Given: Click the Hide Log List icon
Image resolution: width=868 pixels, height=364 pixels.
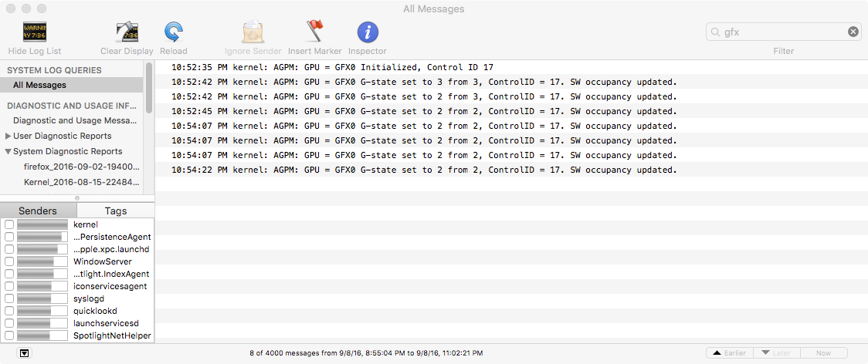Looking at the screenshot, I should [34, 32].
